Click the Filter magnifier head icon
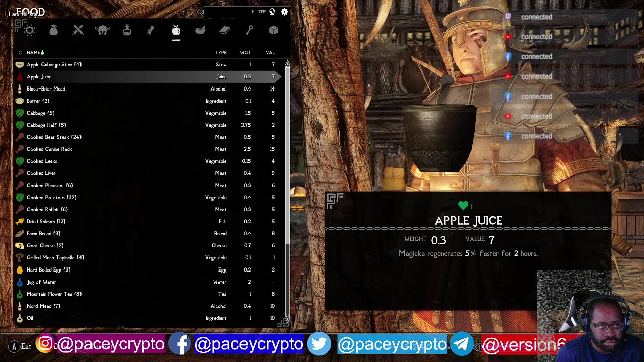 [x=272, y=12]
